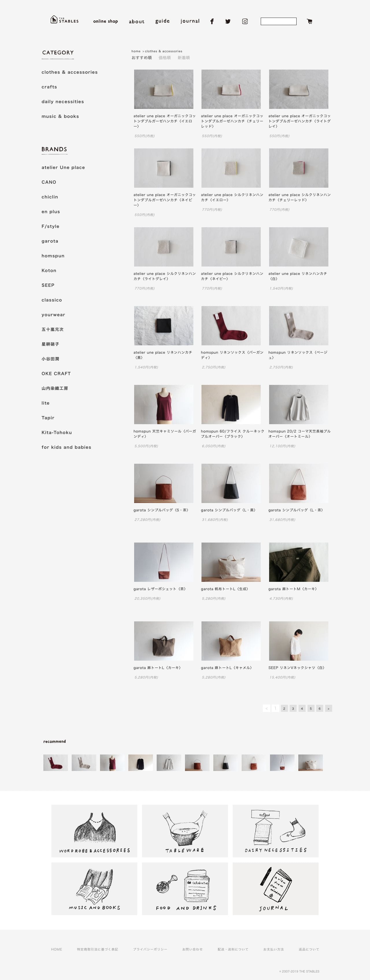The width and height of the screenshot is (370, 980).
Task: Open the journal menu item
Action: pos(190,21)
